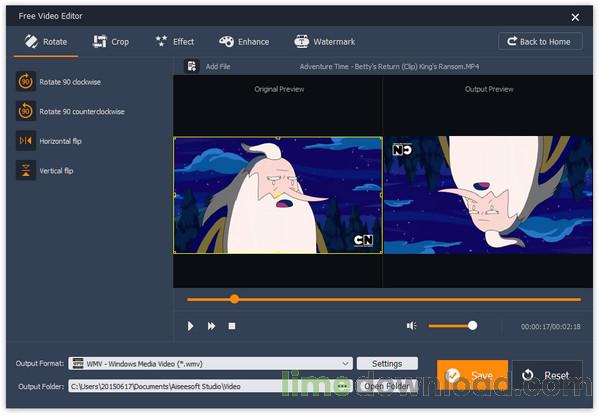Click the Rotate 90 counterclockwise icon
The width and height of the screenshot is (599, 415).
[x=26, y=111]
